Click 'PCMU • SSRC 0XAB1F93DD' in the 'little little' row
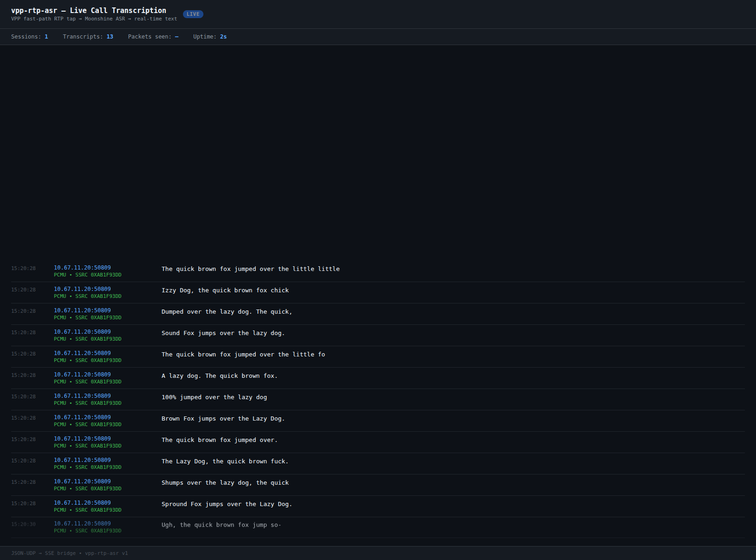The image size is (756, 560). click(88, 275)
